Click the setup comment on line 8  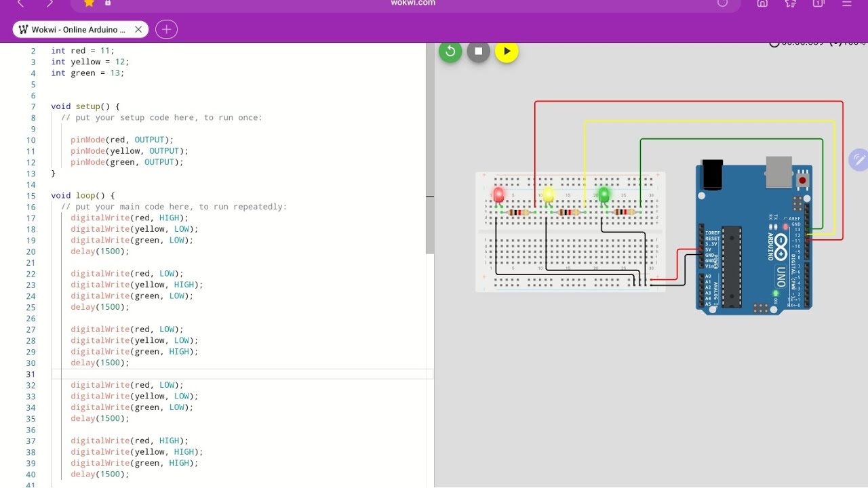(161, 117)
